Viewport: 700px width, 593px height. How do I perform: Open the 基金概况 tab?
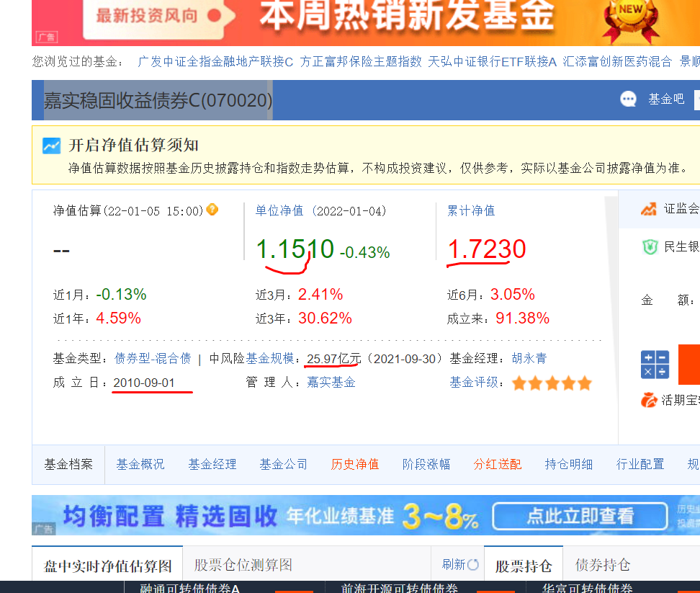pos(140,465)
